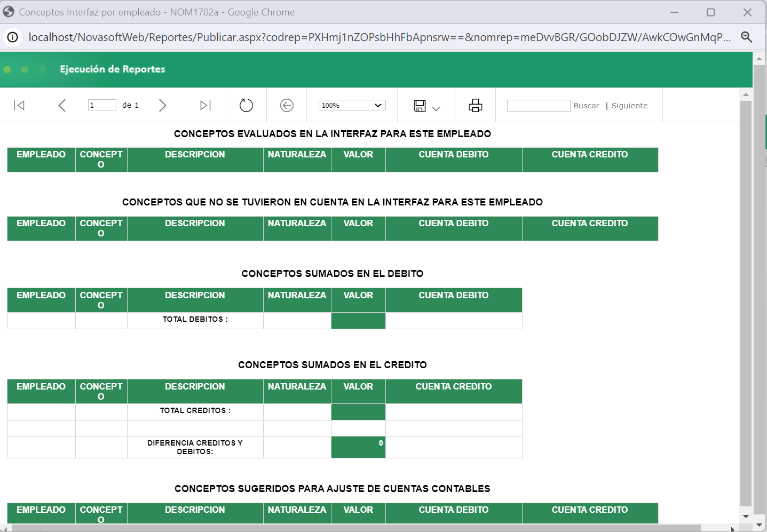Image resolution: width=767 pixels, height=532 pixels.
Task: Click the Buscar search link
Action: (x=587, y=105)
